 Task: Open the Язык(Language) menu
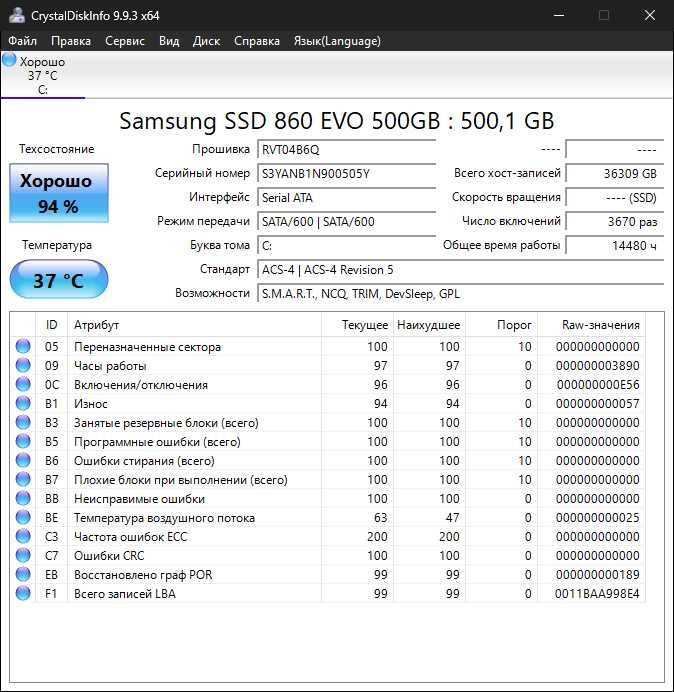click(x=337, y=41)
